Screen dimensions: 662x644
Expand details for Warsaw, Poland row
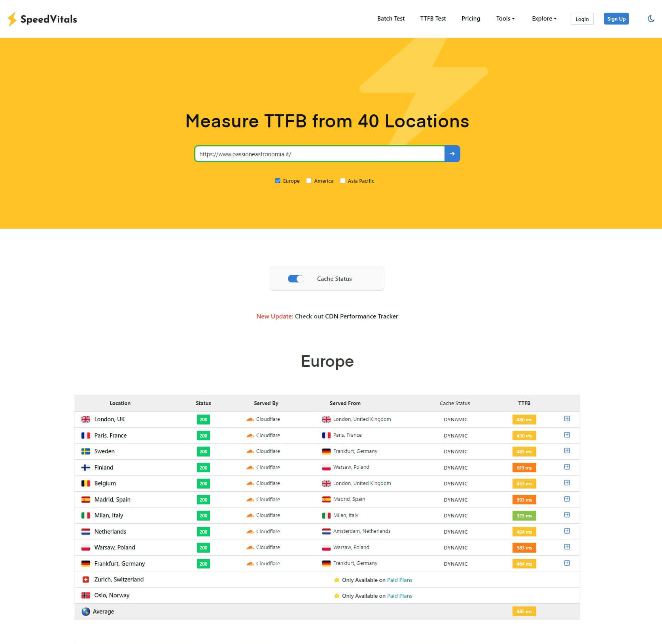pyautogui.click(x=567, y=547)
